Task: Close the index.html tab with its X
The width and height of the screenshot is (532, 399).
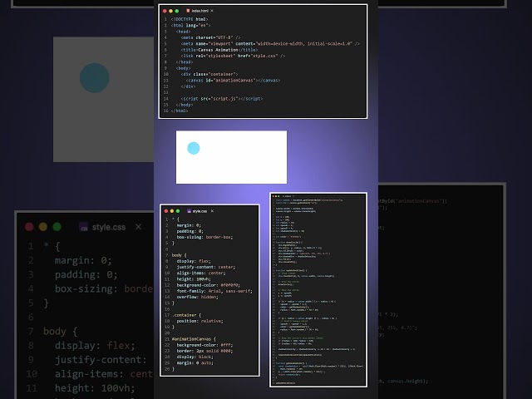Action: click(x=212, y=11)
